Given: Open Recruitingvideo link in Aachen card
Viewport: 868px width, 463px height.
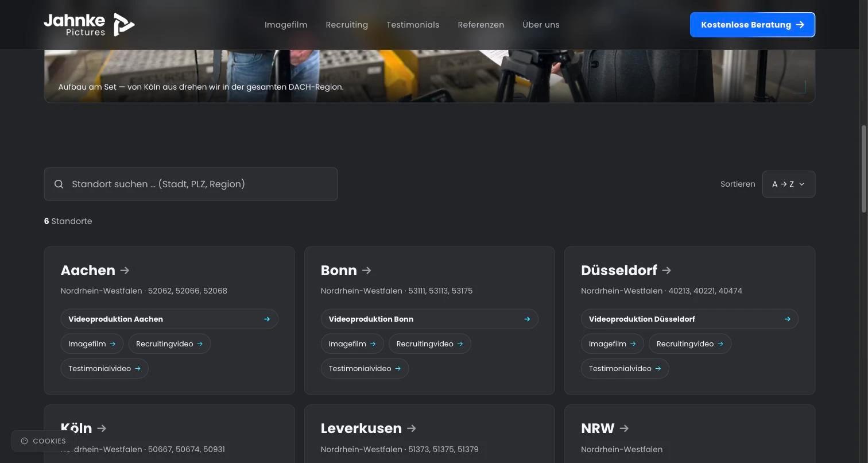Looking at the screenshot, I should coord(169,344).
